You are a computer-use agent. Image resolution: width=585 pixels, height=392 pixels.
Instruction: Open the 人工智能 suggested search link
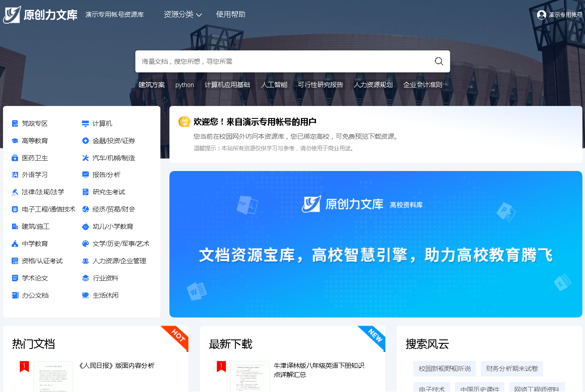point(274,85)
